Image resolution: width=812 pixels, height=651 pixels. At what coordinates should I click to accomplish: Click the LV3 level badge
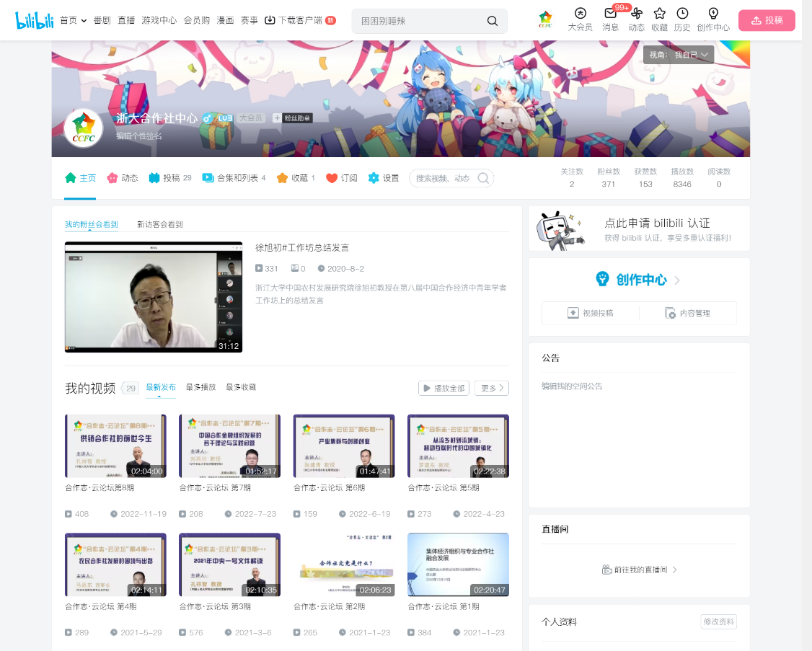(x=225, y=118)
